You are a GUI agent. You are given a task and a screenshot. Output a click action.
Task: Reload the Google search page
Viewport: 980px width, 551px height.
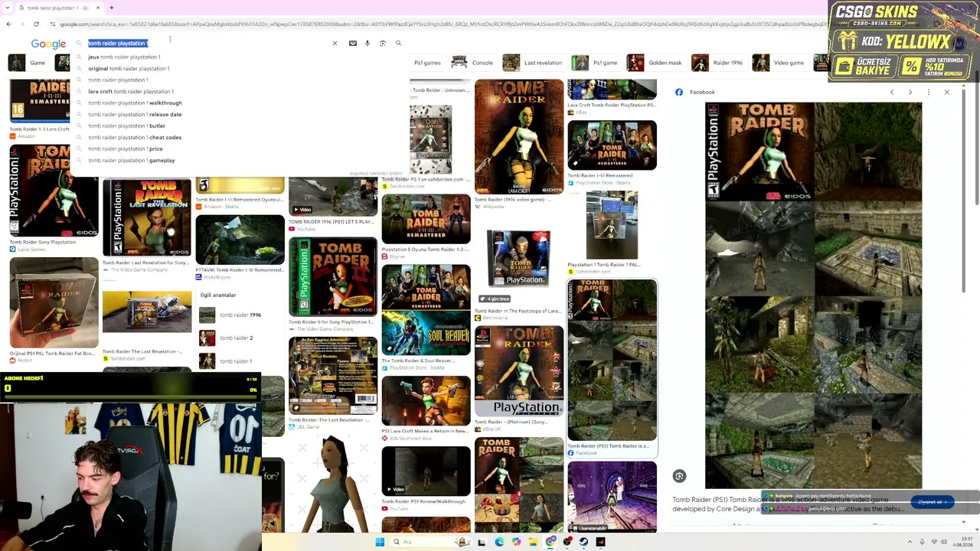point(36,24)
